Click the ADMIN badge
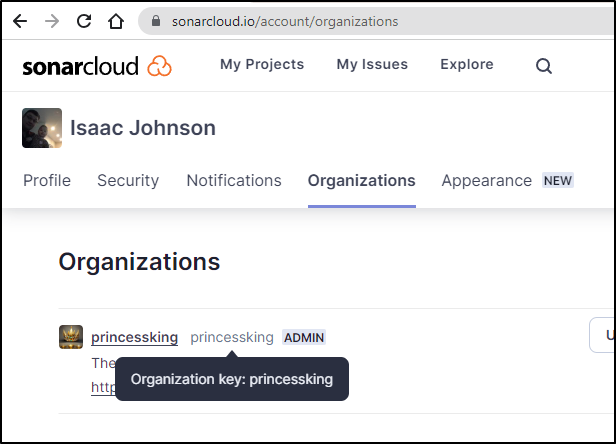Image resolution: width=616 pixels, height=444 pixels. (x=304, y=338)
